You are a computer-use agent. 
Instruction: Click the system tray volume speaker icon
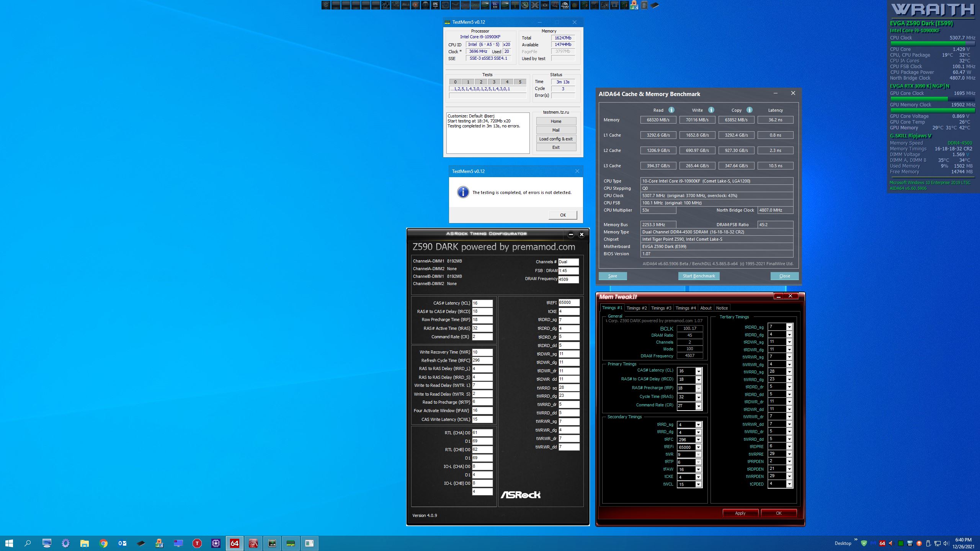pyautogui.click(x=946, y=543)
